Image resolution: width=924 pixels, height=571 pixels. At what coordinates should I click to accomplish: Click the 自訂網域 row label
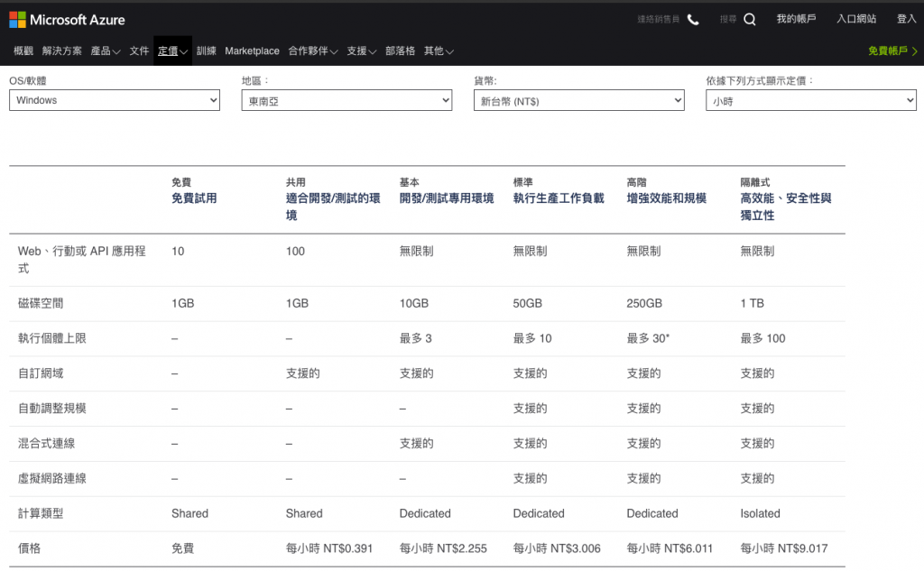tap(41, 373)
